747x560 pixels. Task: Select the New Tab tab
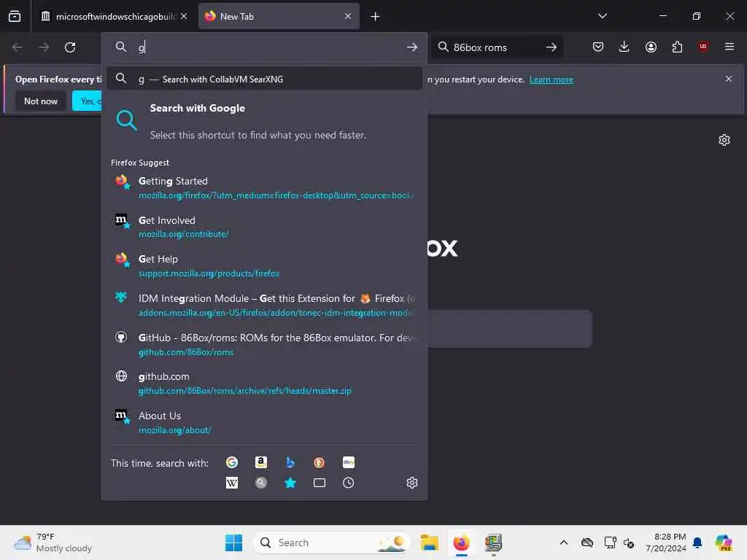279,16
